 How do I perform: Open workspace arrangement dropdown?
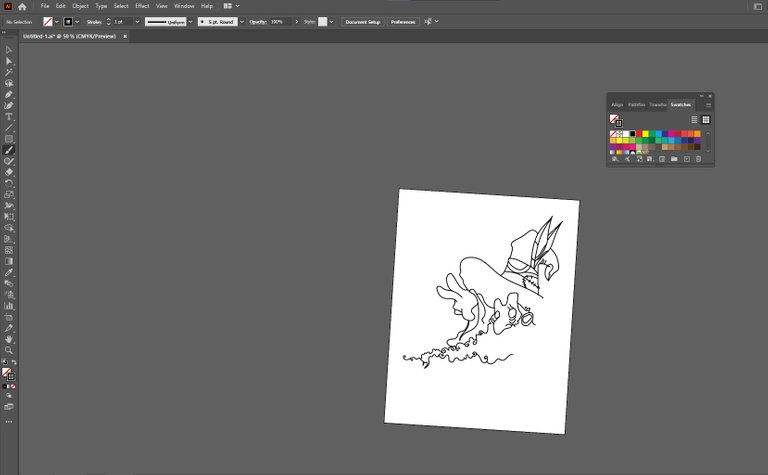coord(232,6)
